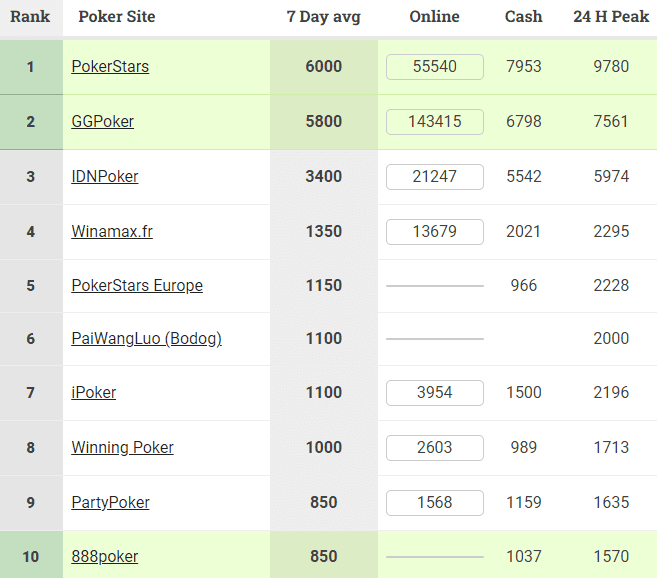Sort by the Online column header

point(435,17)
